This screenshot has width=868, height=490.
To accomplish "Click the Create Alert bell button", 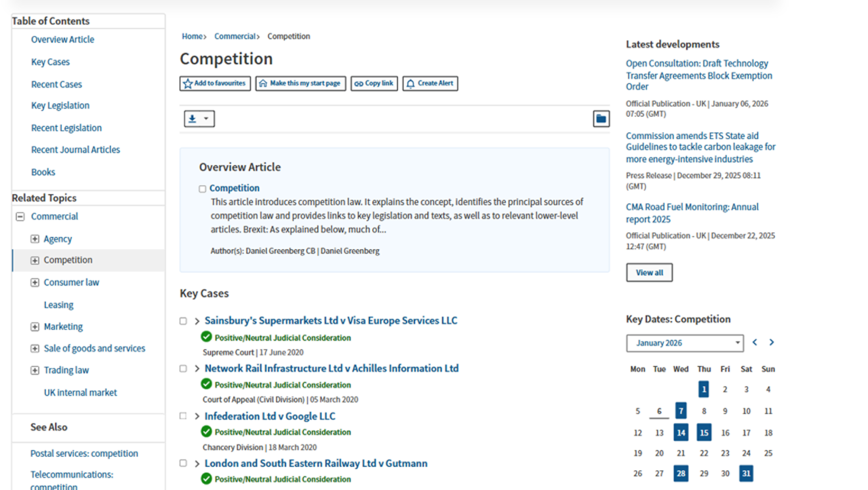I will pyautogui.click(x=430, y=83).
